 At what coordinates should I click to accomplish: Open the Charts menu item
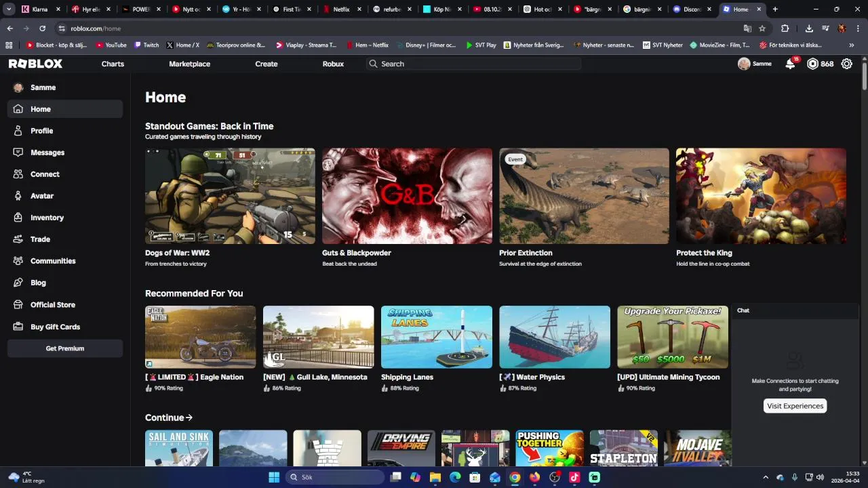[x=113, y=64]
